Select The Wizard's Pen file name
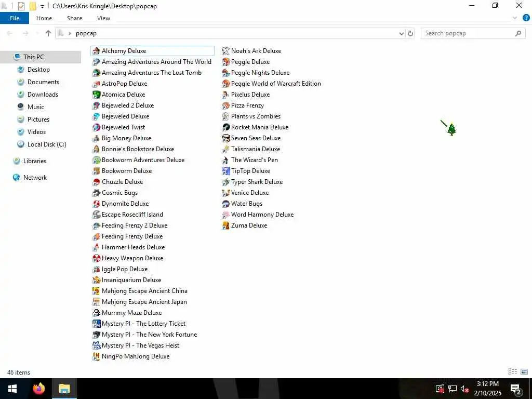This screenshot has width=532, height=399. pos(255,160)
